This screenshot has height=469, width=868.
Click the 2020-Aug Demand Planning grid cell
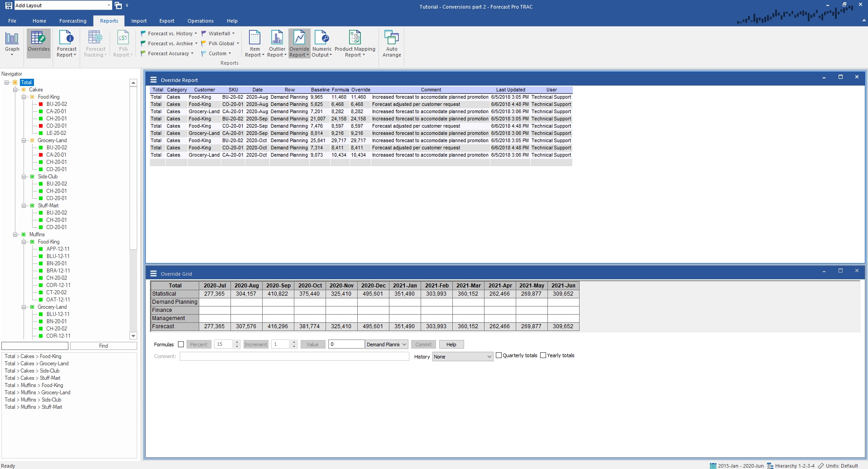click(246, 302)
